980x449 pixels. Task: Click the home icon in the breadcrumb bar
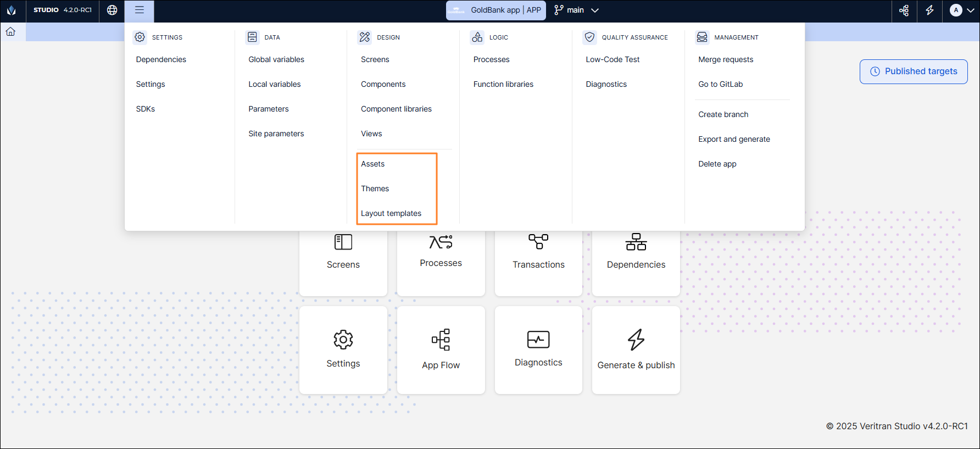10,32
